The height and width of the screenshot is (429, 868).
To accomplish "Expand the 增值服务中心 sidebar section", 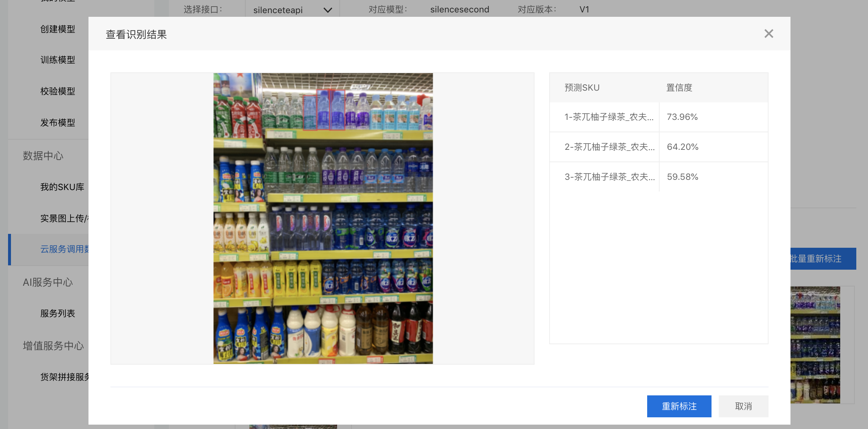I will (x=53, y=345).
